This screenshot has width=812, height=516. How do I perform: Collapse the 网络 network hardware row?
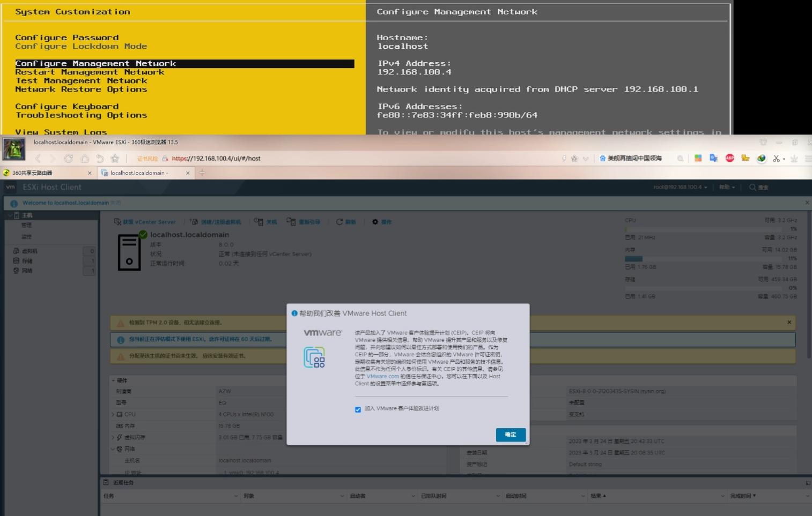click(x=113, y=449)
